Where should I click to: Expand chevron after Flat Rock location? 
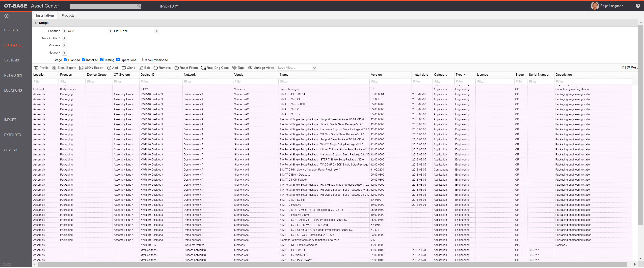click(x=157, y=31)
